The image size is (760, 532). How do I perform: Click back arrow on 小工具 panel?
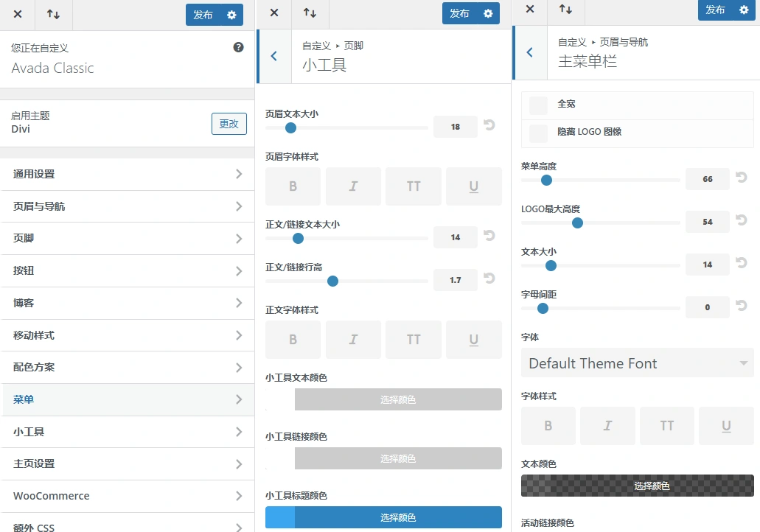click(x=273, y=56)
